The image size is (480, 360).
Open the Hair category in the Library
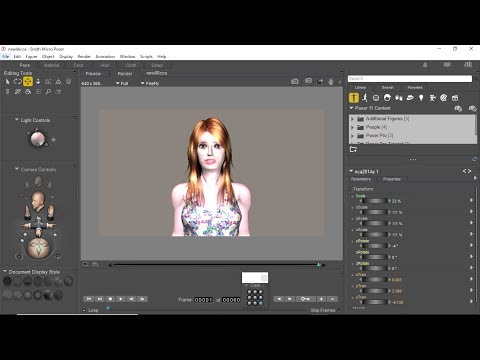coord(387,98)
